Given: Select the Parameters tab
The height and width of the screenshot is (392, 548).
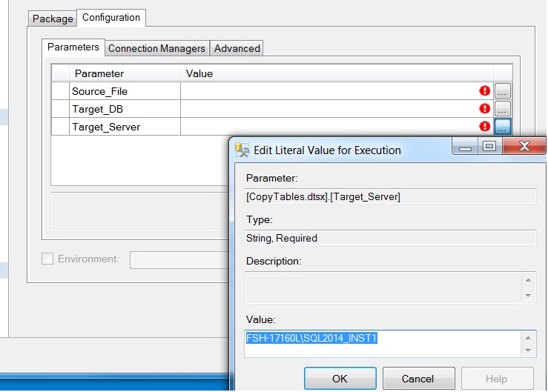Looking at the screenshot, I should click(73, 47).
